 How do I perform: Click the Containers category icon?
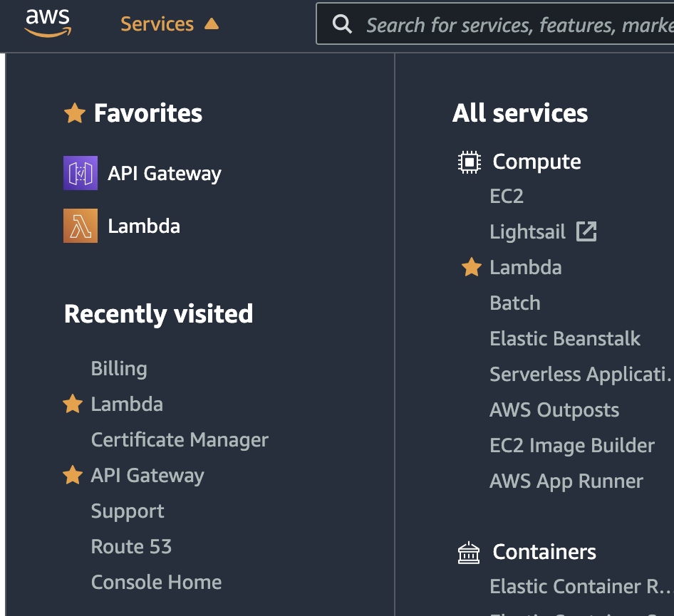469,553
